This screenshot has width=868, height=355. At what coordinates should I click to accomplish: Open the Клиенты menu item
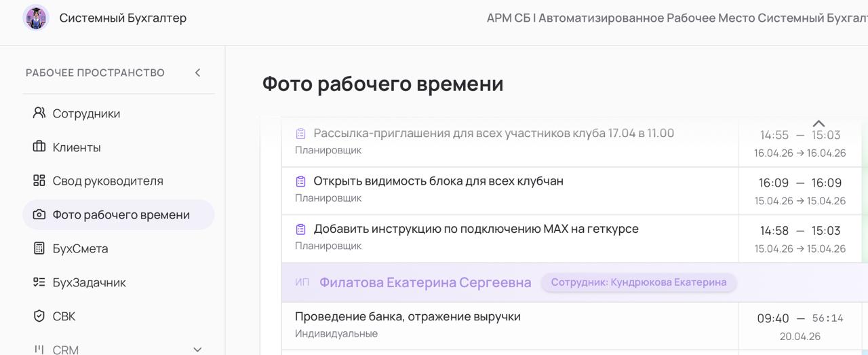[x=77, y=147]
